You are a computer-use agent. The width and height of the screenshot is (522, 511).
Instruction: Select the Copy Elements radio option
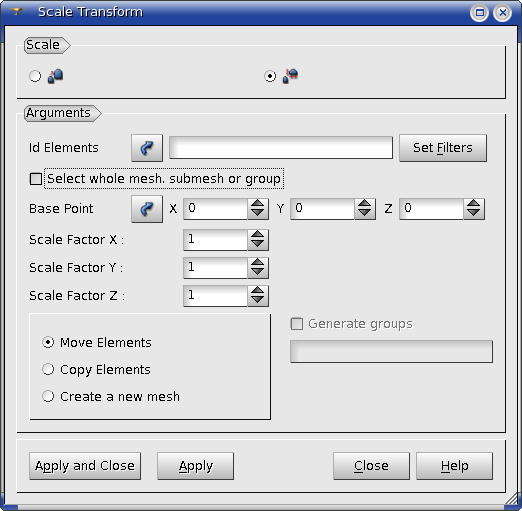(x=48, y=369)
